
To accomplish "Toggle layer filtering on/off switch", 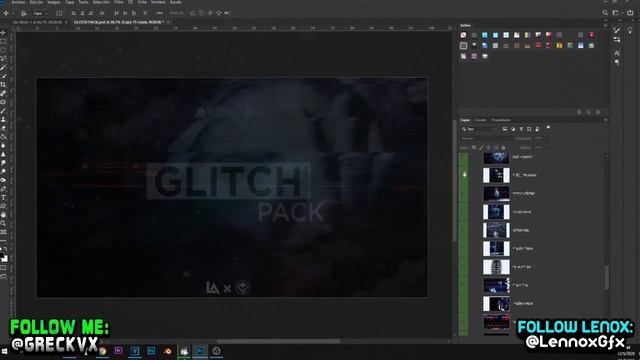I will [x=548, y=128].
